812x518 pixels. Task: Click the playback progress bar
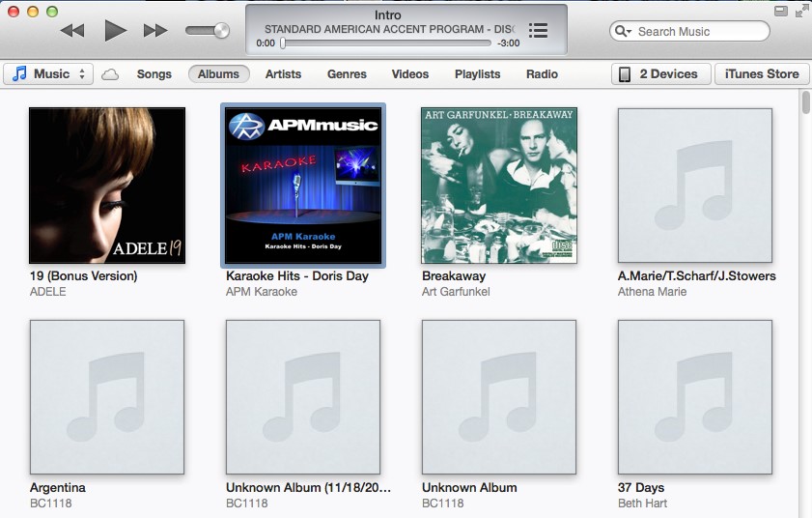tap(386, 43)
